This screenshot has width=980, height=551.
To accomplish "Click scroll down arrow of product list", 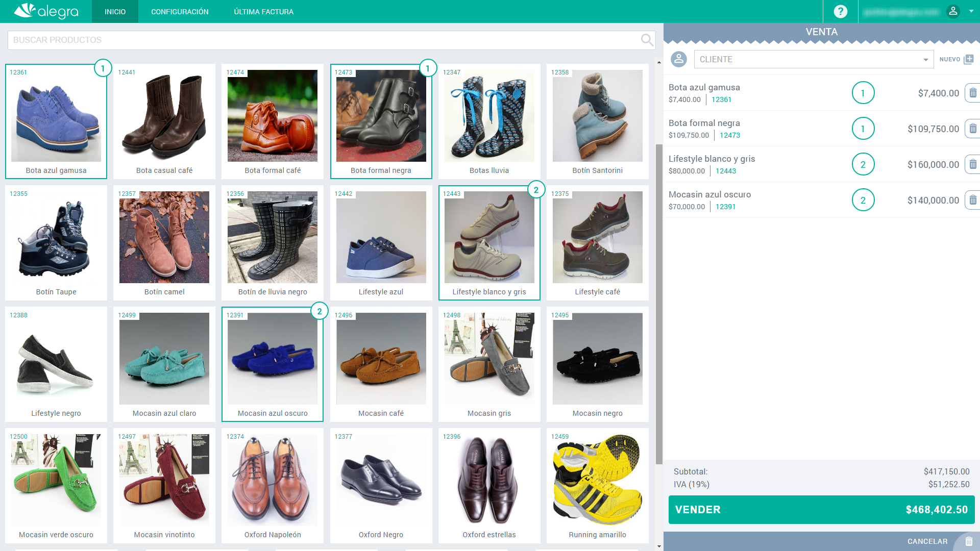I will coord(659,546).
